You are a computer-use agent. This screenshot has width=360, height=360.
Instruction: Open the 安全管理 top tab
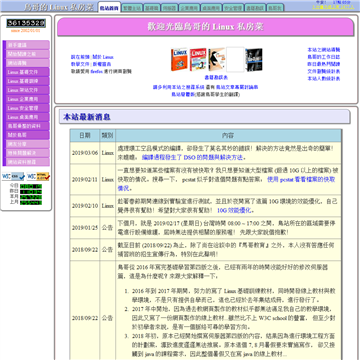point(234,8)
